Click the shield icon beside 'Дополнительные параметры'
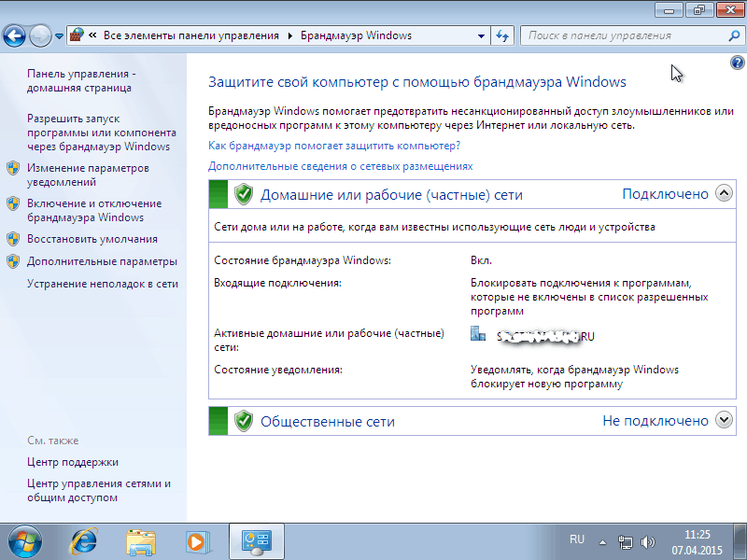Viewport: 747px width, 560px height. [13, 261]
